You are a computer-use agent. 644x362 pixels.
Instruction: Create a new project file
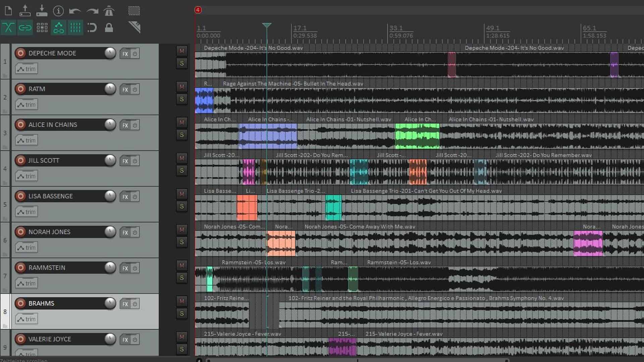coord(8,11)
